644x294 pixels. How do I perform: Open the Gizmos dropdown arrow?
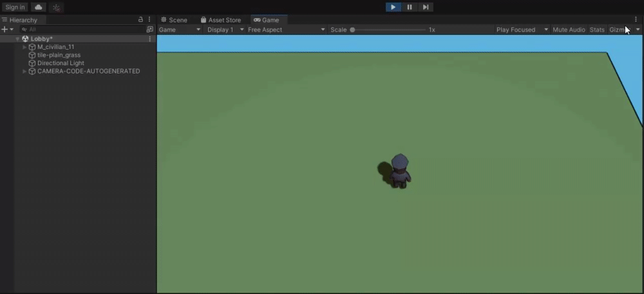[638, 30]
